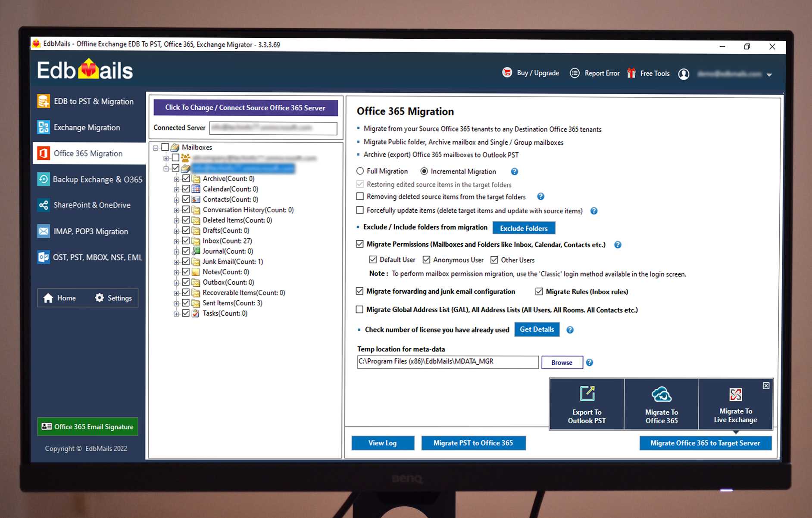
Task: Click Migrate Office 365 to Target Server
Action: [705, 443]
